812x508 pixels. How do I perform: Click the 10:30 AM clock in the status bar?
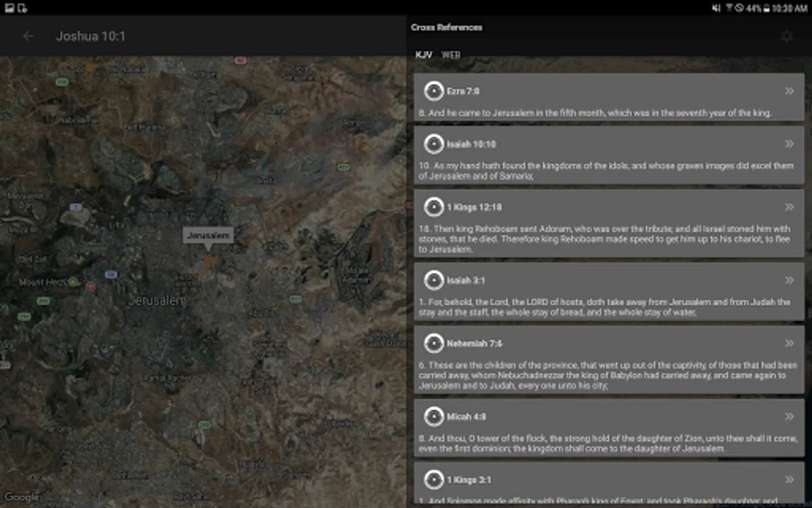(x=789, y=8)
